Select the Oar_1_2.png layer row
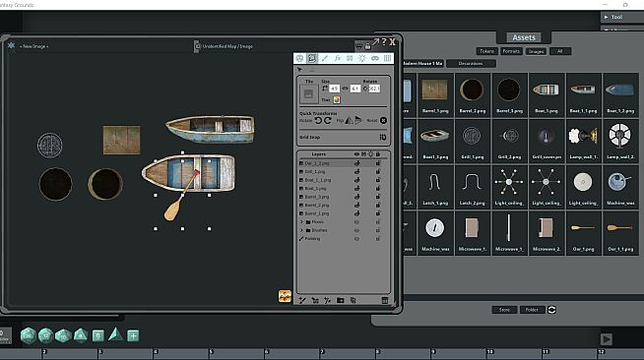Image resolution: width=644 pixels, height=360 pixels. tap(343, 163)
